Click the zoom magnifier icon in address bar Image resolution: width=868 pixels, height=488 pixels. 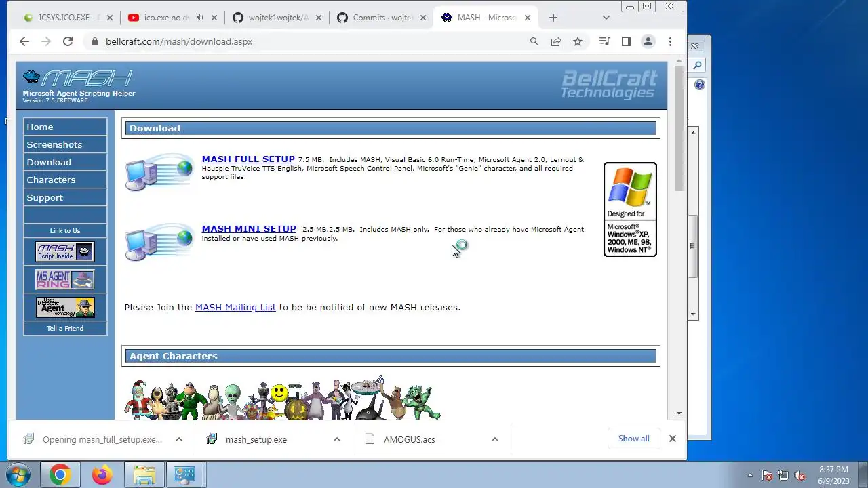534,41
